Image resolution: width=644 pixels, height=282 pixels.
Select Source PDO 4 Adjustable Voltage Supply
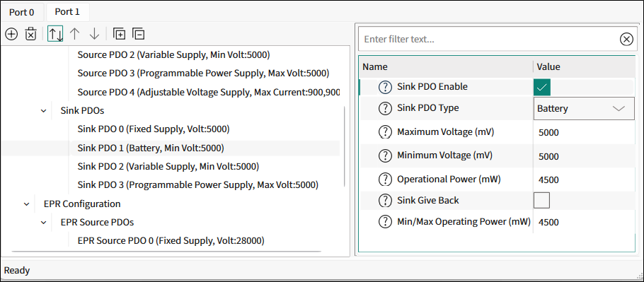point(209,92)
